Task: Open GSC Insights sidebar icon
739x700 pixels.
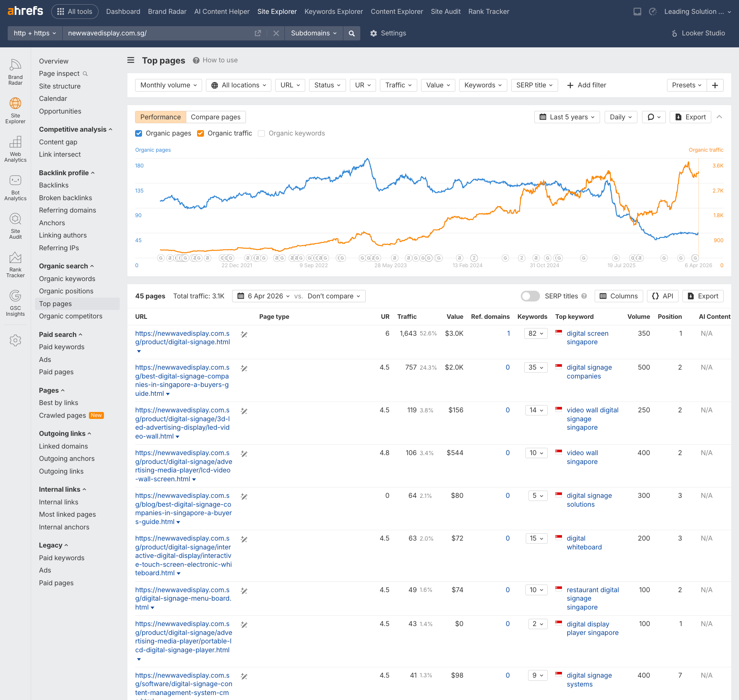Action: (15, 303)
